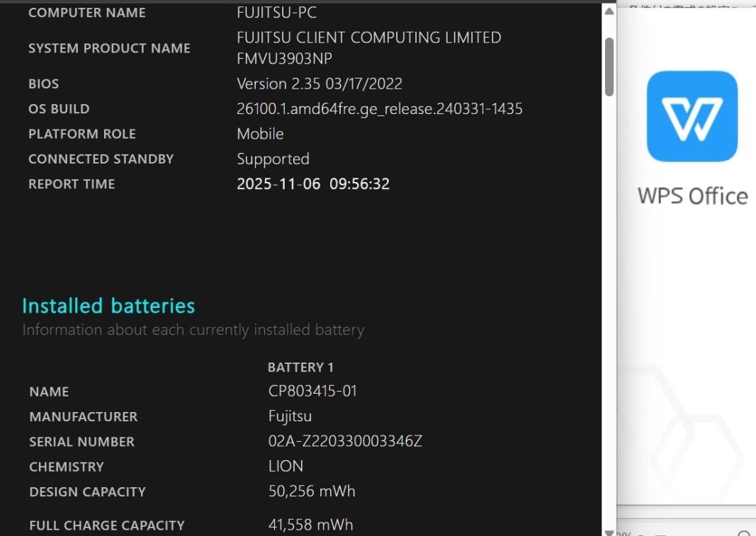Click the BATTERY 1 column header
The height and width of the screenshot is (536, 756).
point(300,367)
